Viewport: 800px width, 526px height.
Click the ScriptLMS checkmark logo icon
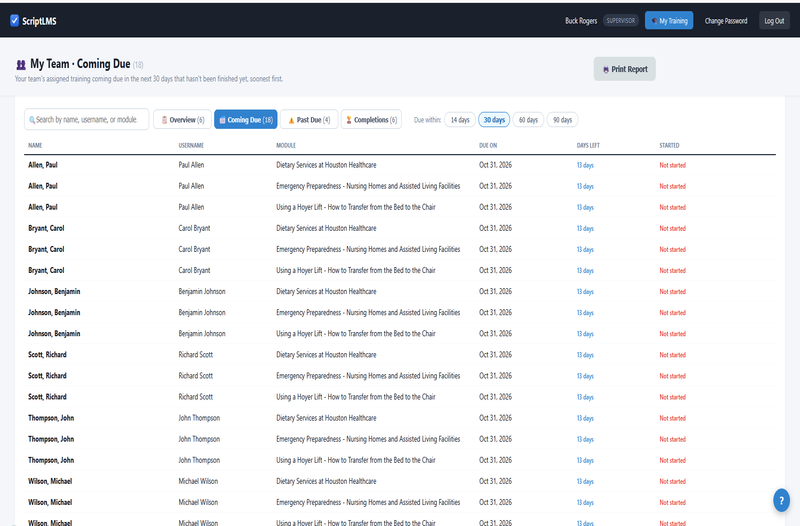click(x=14, y=20)
